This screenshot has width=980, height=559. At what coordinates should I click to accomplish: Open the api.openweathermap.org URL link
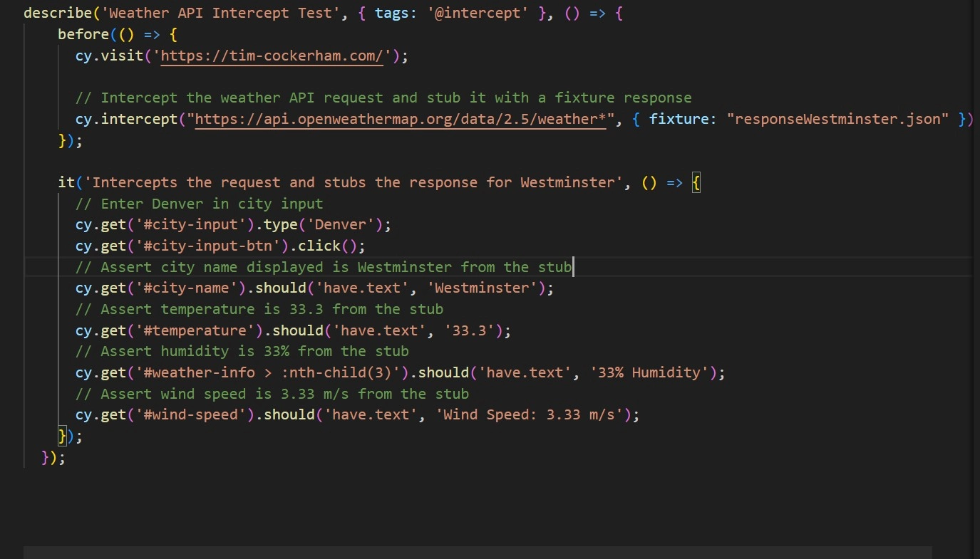coord(401,120)
